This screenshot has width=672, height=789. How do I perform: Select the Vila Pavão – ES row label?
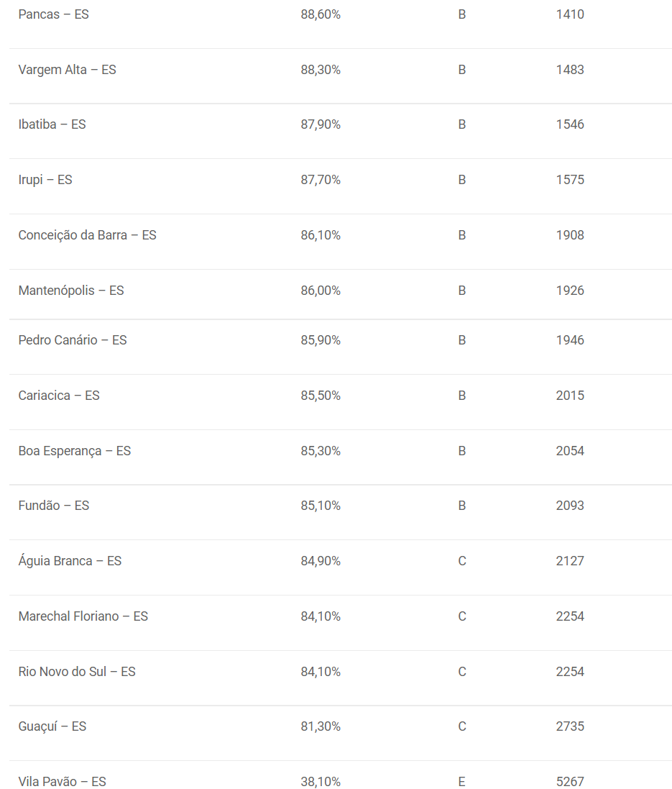62,782
